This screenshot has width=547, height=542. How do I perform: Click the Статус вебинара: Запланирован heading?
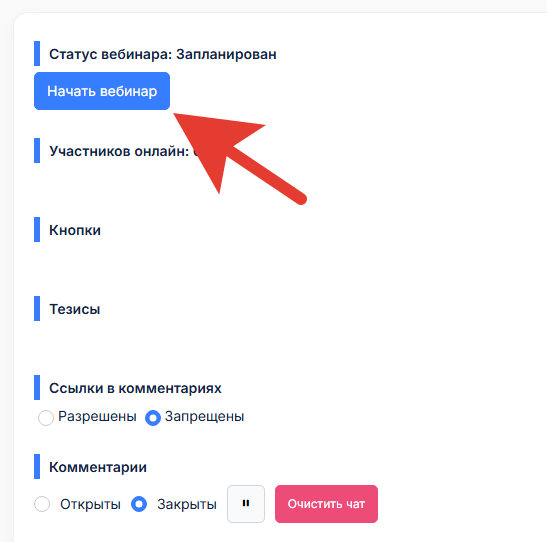pyautogui.click(x=163, y=54)
